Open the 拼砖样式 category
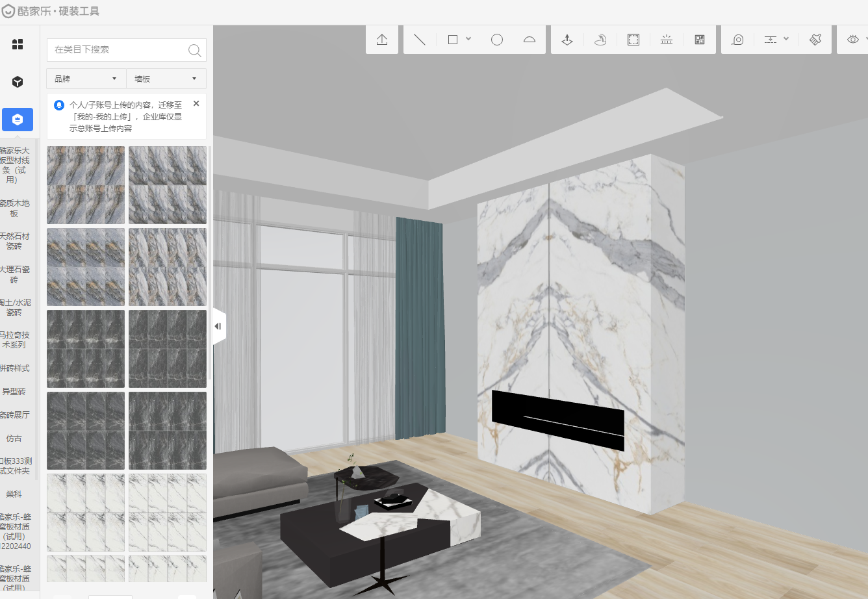Viewport: 868px width, 599px height. click(x=14, y=368)
